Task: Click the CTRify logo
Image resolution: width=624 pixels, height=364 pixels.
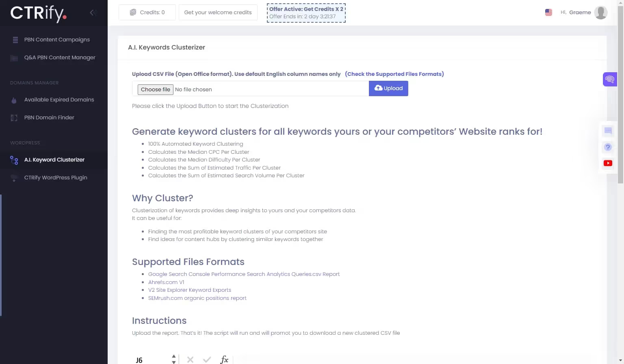Action: (38, 13)
